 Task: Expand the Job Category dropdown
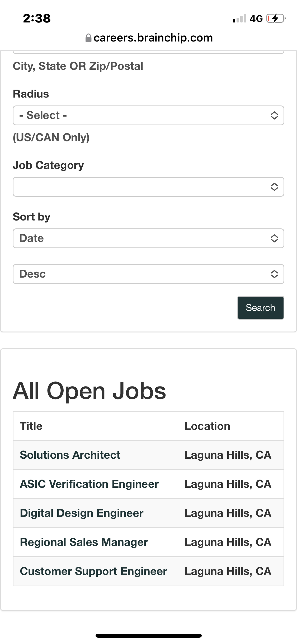tap(148, 187)
